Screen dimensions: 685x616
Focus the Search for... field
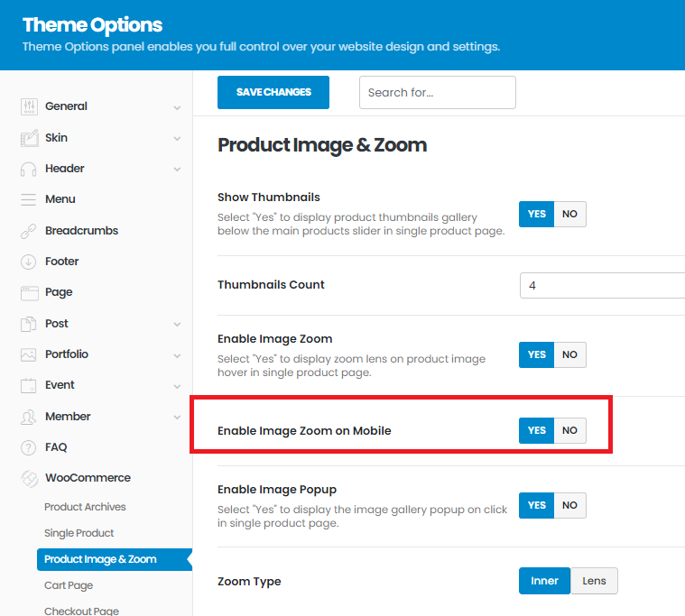(438, 92)
